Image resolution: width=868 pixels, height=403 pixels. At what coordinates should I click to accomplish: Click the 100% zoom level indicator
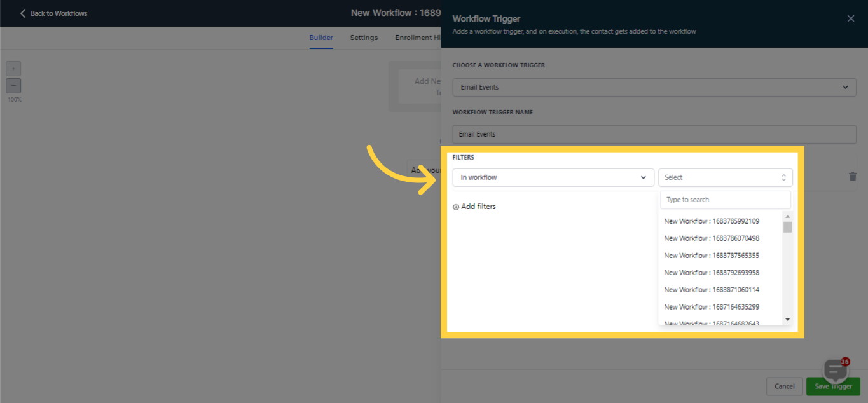point(13,99)
